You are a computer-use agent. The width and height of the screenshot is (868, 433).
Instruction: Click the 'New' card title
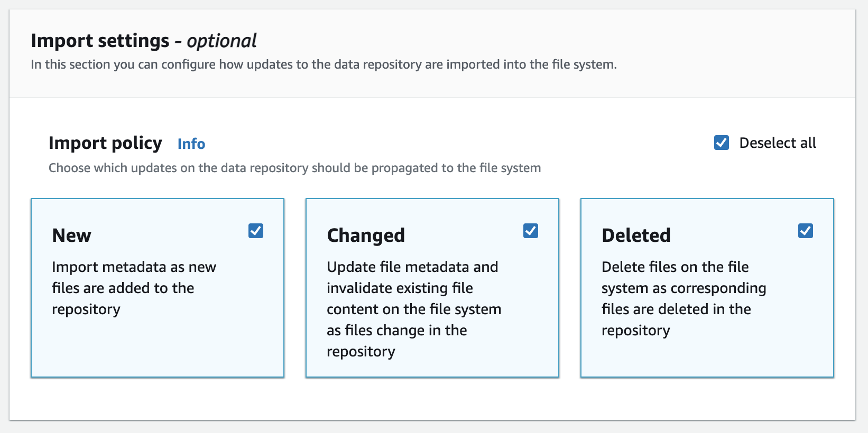72,236
